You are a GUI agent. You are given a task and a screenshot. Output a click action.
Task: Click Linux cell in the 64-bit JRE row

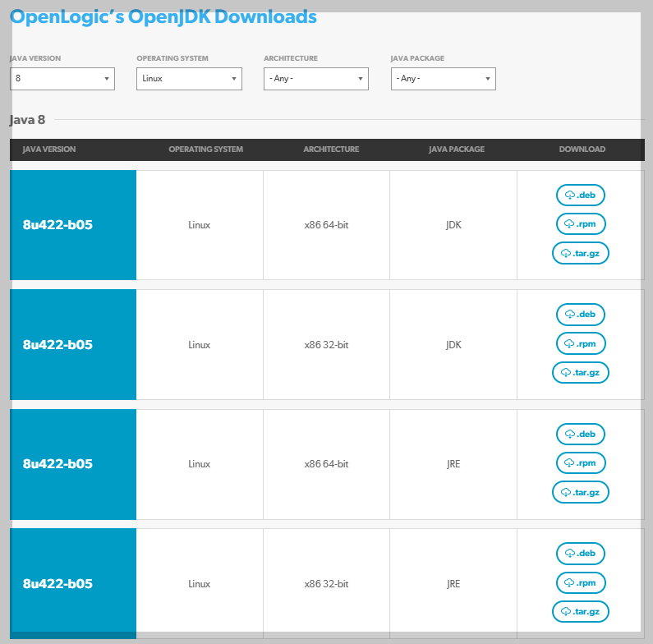tap(200, 464)
